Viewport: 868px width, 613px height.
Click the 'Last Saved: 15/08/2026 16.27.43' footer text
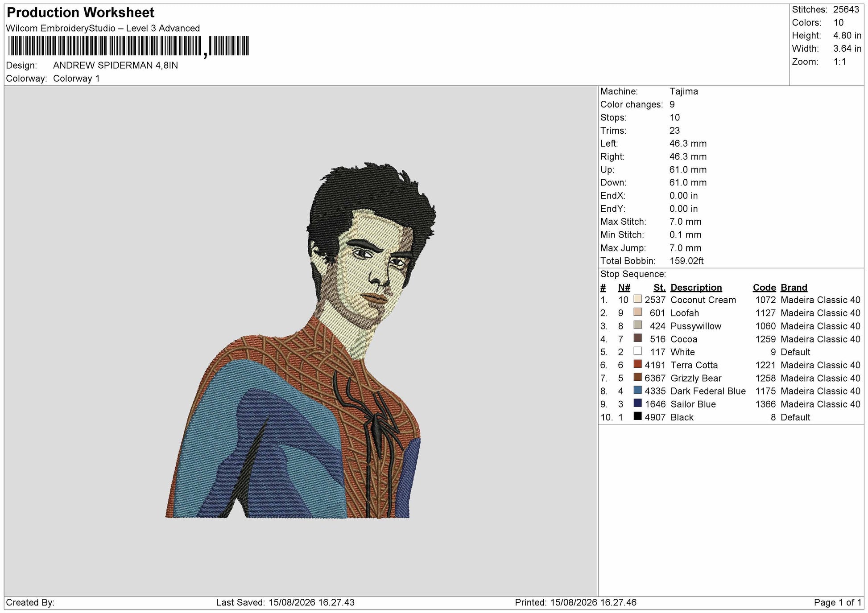[x=285, y=603]
